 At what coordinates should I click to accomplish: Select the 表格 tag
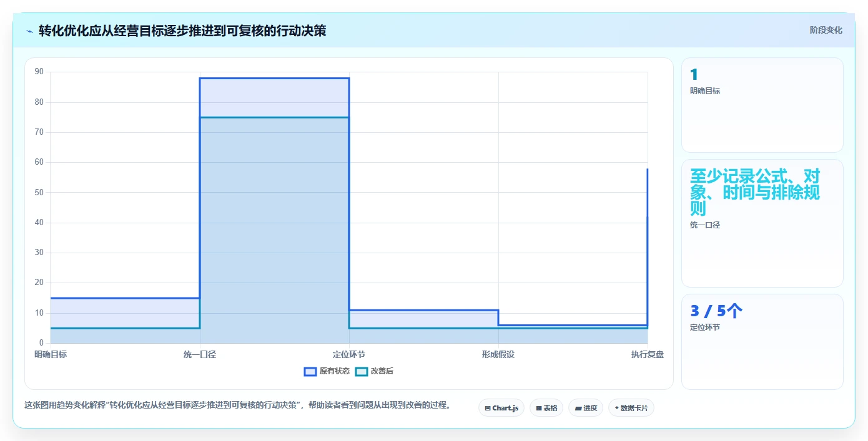coord(546,408)
